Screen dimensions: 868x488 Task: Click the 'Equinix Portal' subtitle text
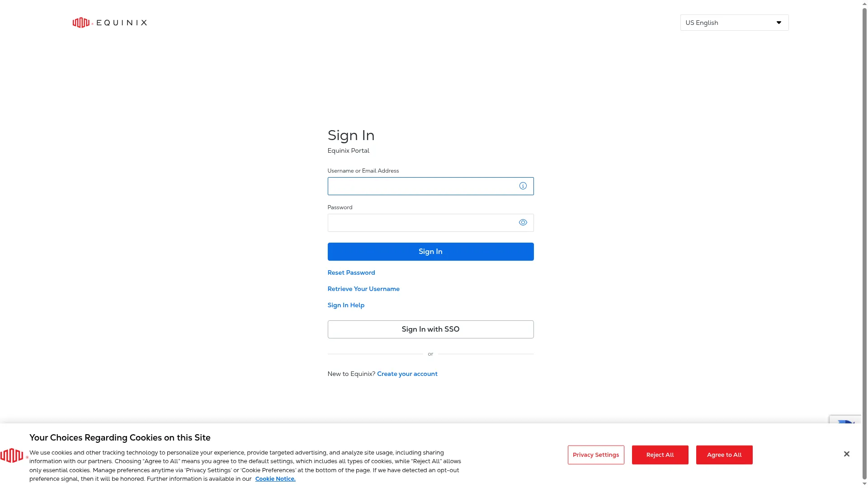coord(349,150)
